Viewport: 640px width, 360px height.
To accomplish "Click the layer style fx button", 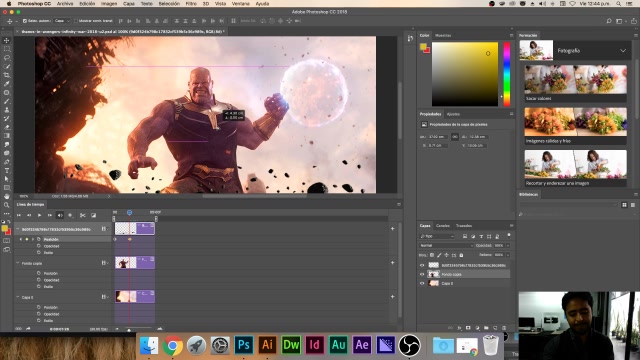I will (x=460, y=328).
